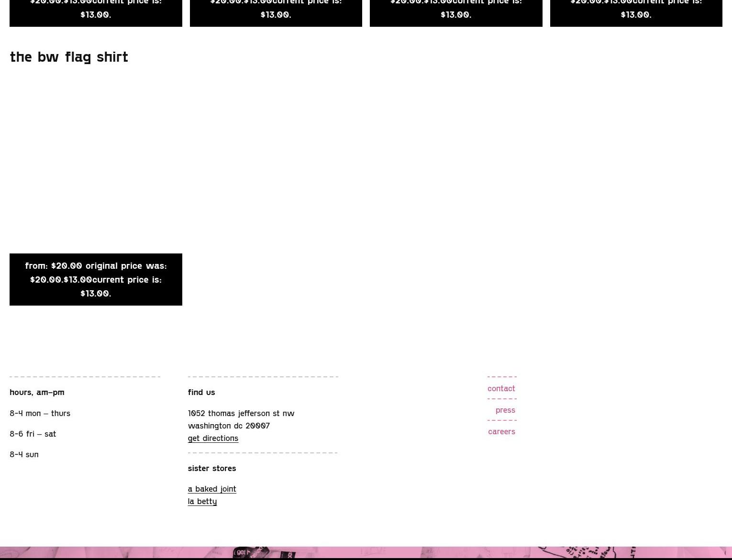Open the 'get directions' link
Screen dimensions: 732x560
pyautogui.click(x=213, y=438)
